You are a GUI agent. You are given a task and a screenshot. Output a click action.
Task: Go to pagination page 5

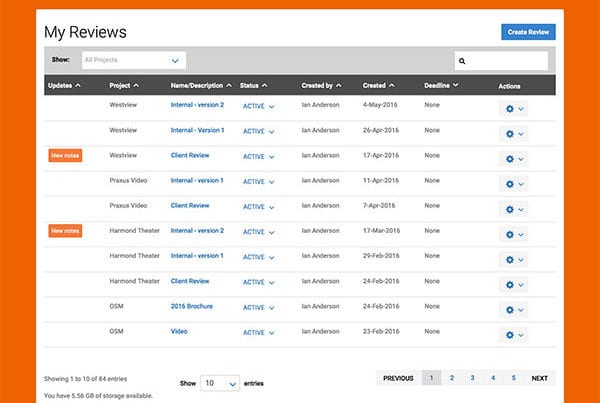click(x=514, y=378)
